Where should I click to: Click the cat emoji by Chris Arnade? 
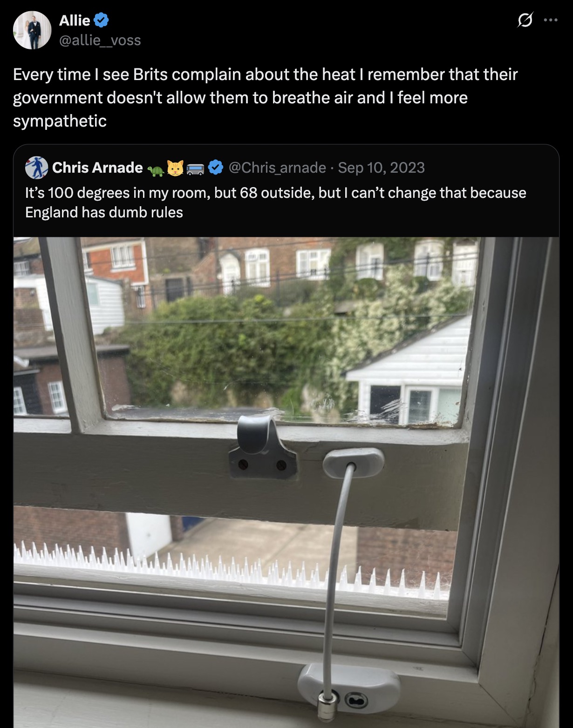(175, 168)
